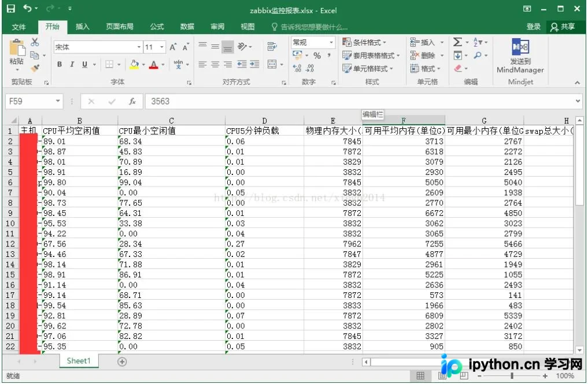Apply cell borders icon
Image resolution: width=588 pixels, height=384 pixels.
(x=109, y=65)
